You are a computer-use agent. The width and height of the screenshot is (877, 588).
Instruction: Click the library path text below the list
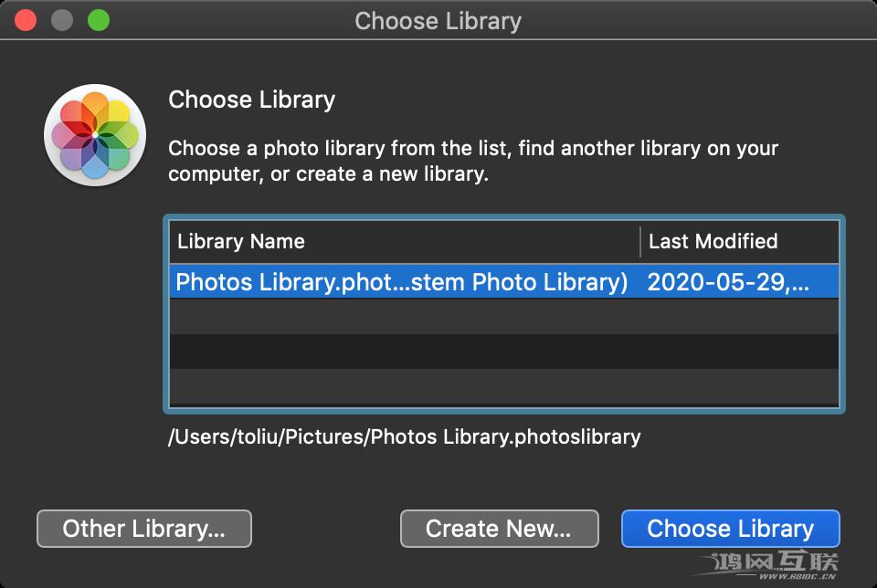[402, 437]
